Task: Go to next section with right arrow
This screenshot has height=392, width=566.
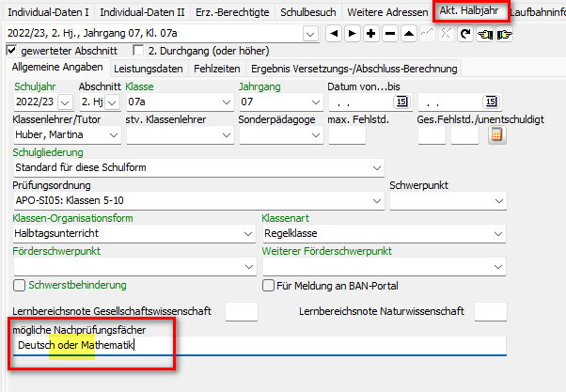Action: (x=353, y=34)
